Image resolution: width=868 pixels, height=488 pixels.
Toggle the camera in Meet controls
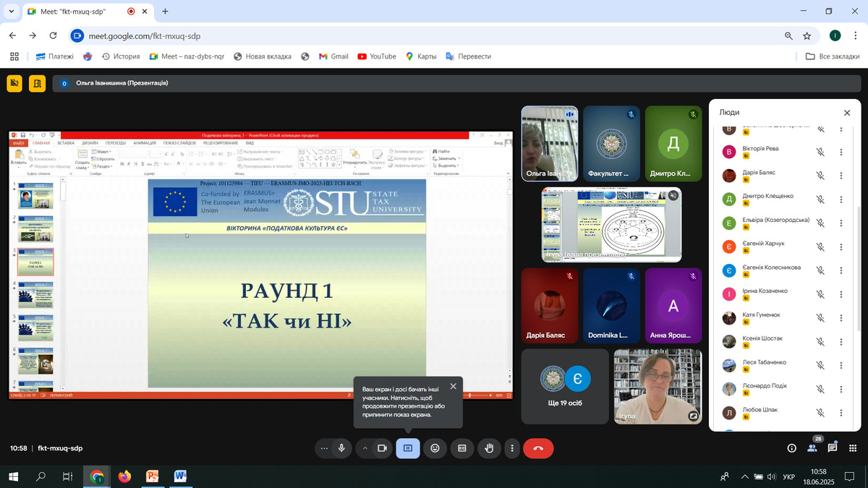(383, 448)
